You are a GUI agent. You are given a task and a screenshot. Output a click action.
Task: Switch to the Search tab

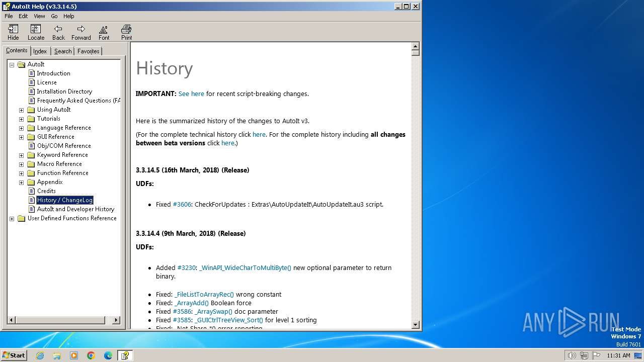tap(63, 51)
